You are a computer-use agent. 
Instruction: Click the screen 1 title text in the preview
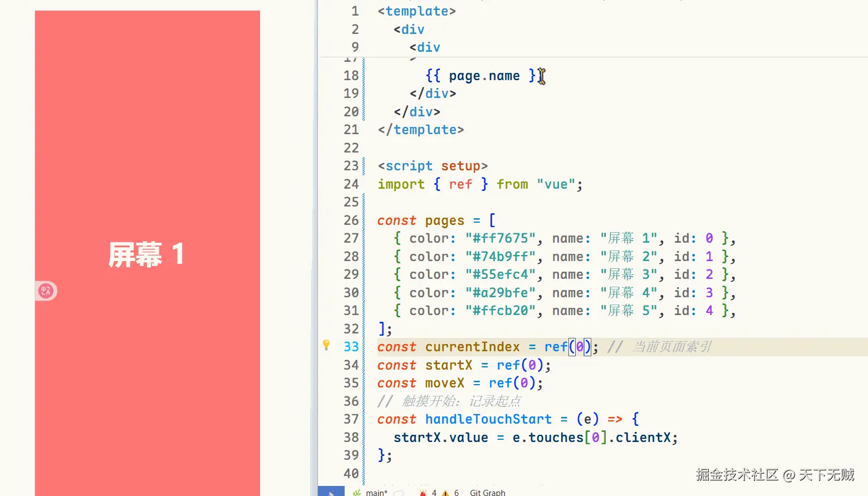(146, 255)
